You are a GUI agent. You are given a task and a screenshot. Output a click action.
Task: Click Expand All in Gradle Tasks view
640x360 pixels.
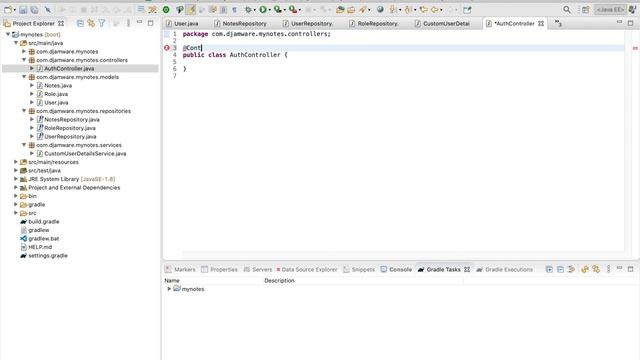click(x=549, y=269)
